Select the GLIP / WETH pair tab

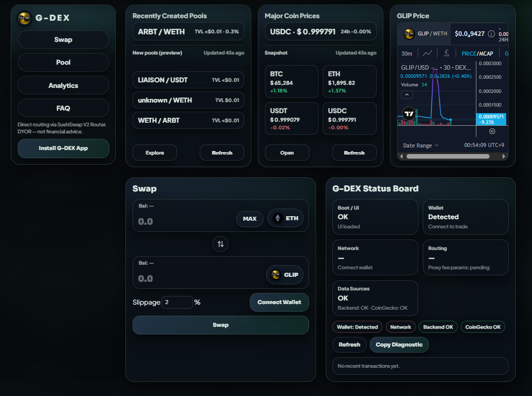(x=424, y=33)
